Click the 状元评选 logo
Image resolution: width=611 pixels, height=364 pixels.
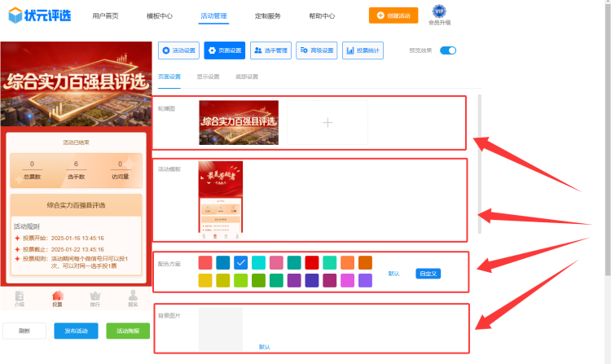40,15
